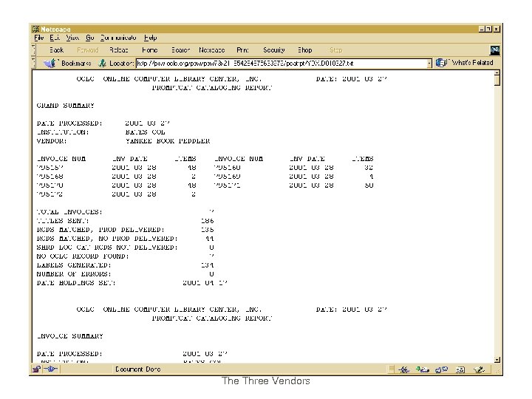Open Newsgroups from the component bar
Viewport: 532px width, 399px height.
pos(441,369)
